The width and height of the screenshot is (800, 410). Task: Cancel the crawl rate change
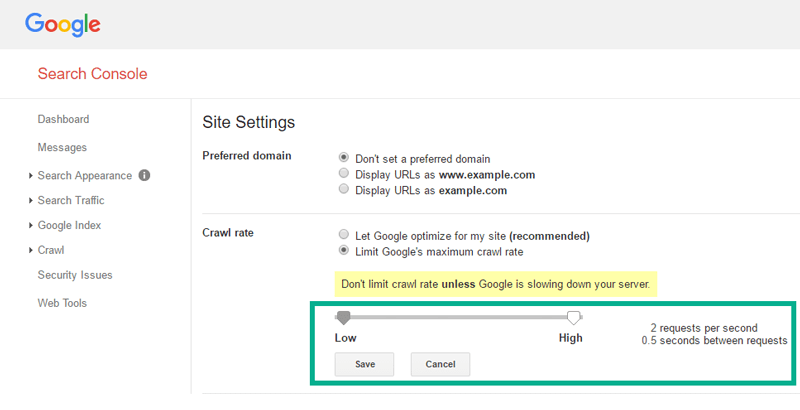tap(440, 364)
